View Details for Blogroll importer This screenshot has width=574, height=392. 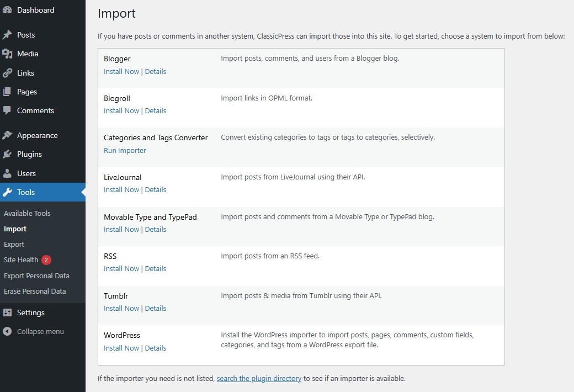tap(155, 110)
